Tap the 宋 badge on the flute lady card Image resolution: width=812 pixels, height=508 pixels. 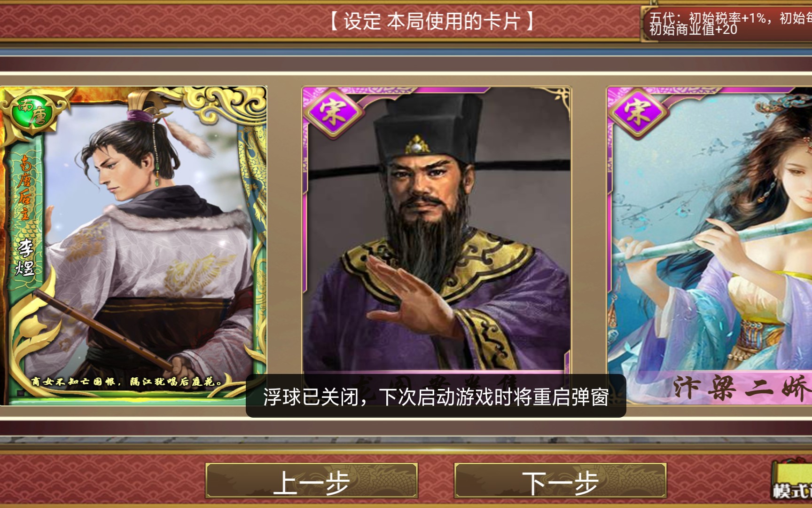click(638, 113)
